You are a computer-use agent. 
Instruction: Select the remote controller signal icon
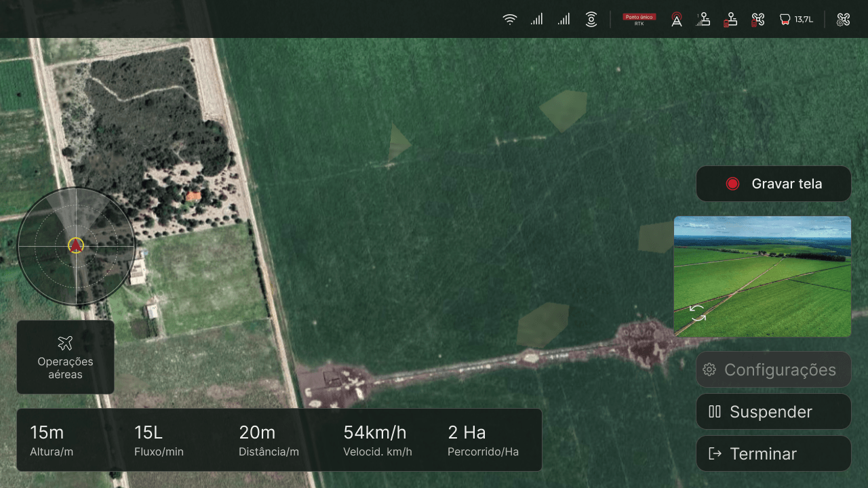(x=704, y=20)
